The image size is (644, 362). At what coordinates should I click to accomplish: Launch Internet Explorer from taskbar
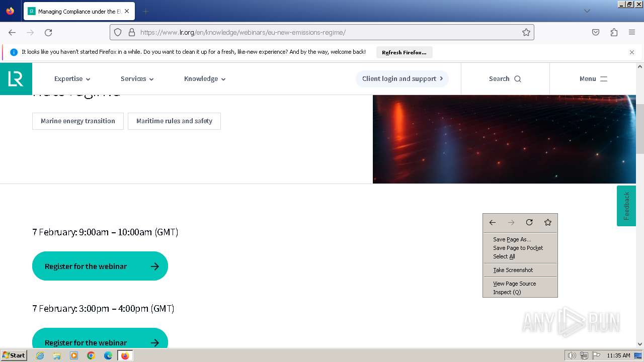[40, 355]
